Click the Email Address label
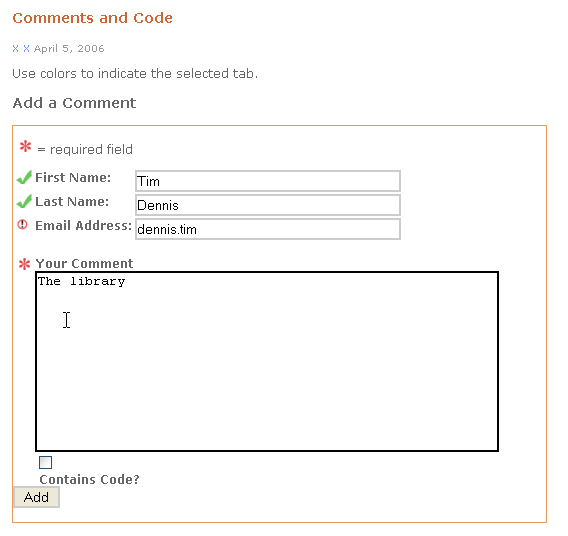Viewport: 568px width, 536px height. (83, 225)
